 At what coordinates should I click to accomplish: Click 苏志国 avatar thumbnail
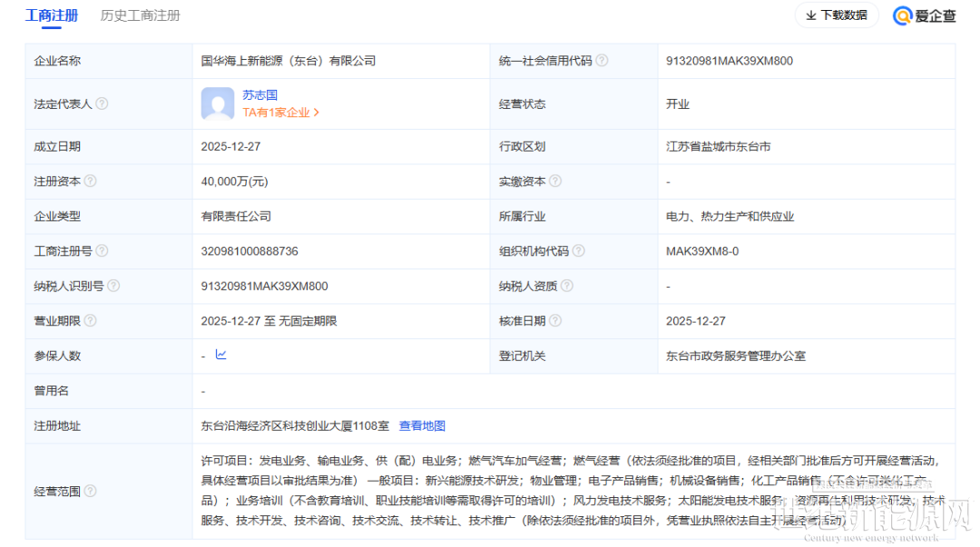[218, 104]
